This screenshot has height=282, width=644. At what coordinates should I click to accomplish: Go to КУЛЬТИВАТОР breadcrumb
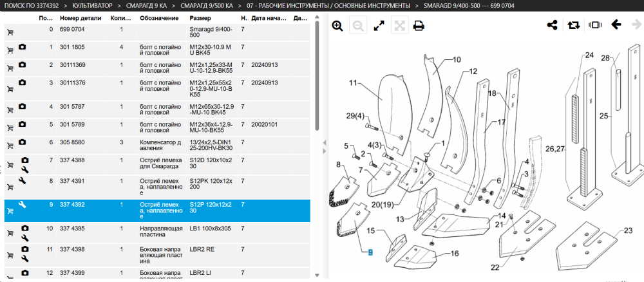92,6
